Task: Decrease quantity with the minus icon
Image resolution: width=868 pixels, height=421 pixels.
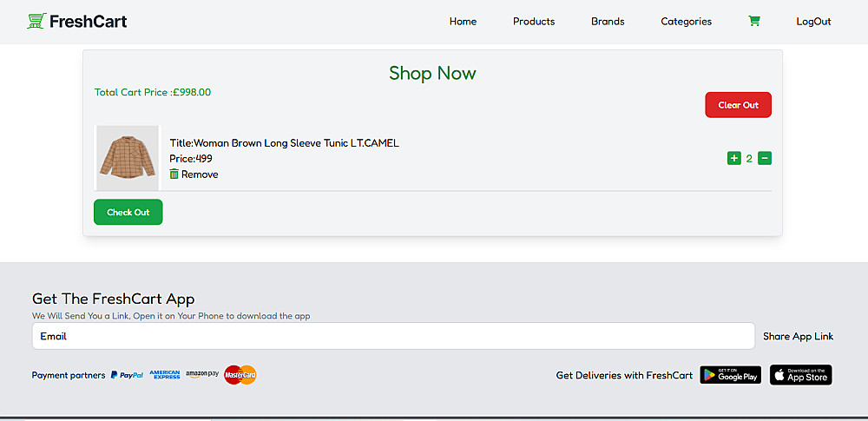Action: pos(765,158)
